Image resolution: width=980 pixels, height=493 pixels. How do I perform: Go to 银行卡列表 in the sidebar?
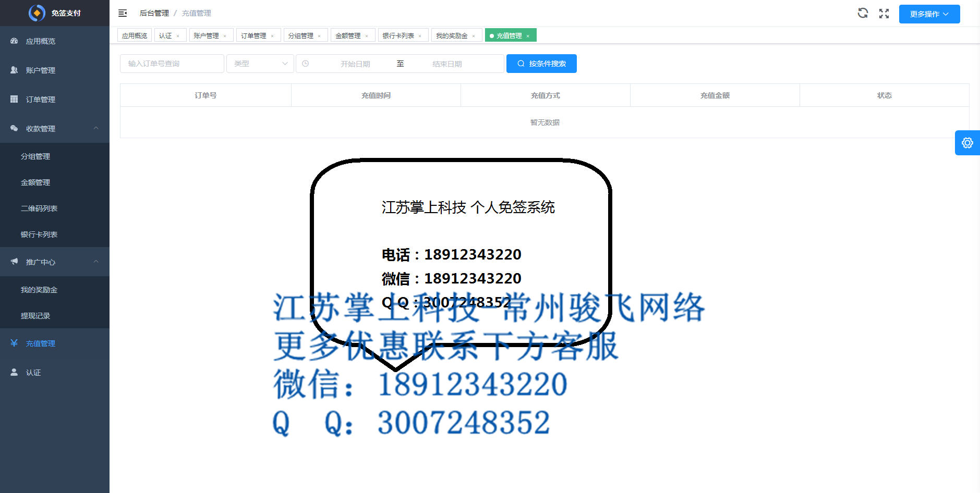(55, 234)
